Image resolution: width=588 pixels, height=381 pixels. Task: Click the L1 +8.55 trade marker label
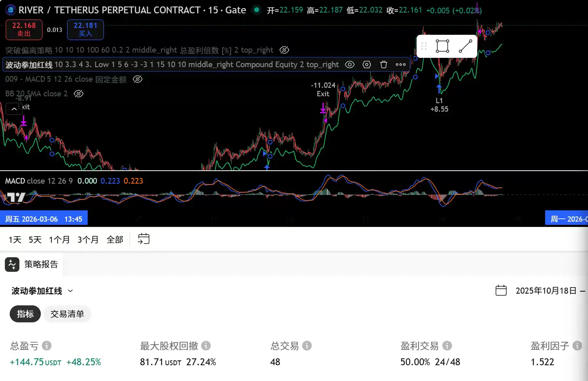(439, 105)
